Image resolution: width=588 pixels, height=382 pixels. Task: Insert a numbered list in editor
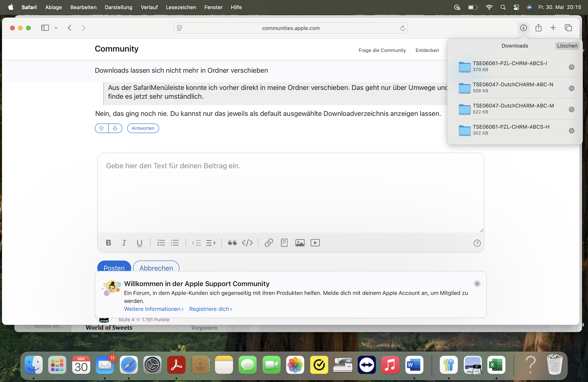point(161,243)
